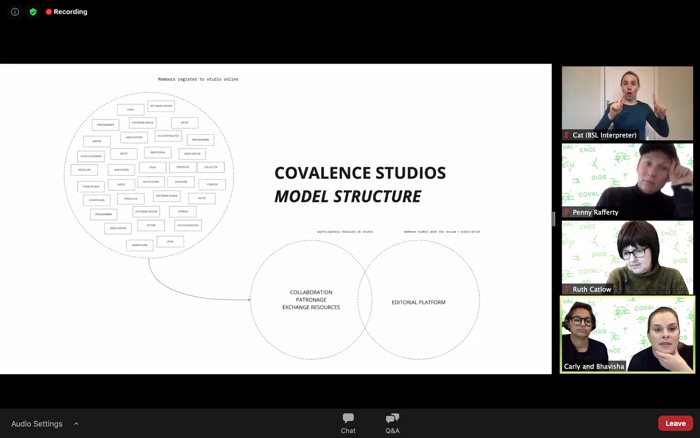Click the green encryption shield icon

pyautogui.click(x=33, y=12)
